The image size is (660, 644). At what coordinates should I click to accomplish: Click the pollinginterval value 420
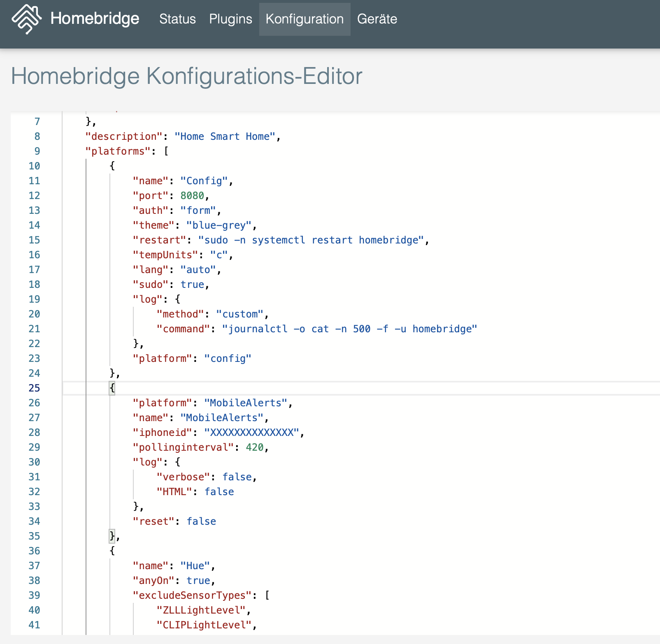[254, 447]
